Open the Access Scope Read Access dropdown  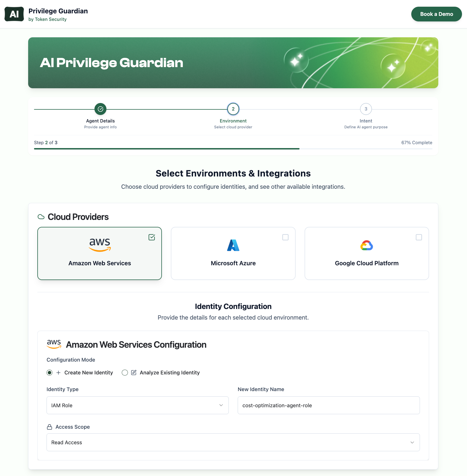(233, 442)
